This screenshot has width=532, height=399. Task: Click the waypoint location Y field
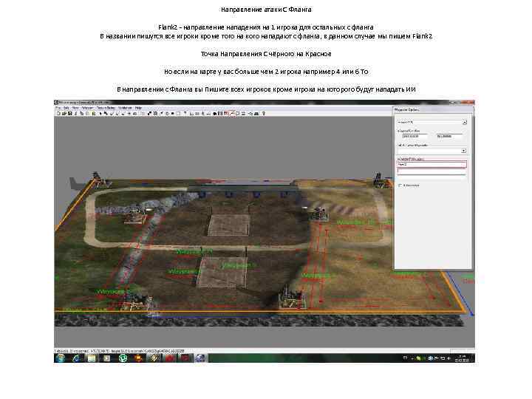click(x=449, y=137)
